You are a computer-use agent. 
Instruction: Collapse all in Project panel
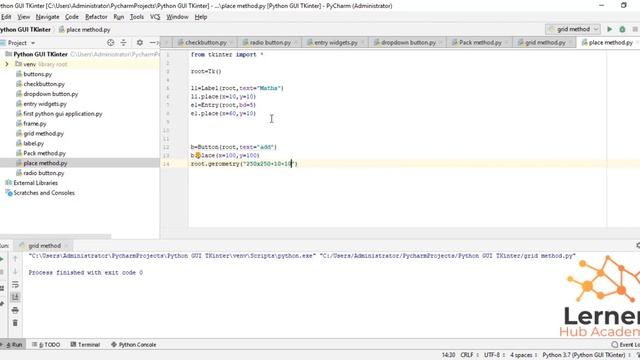click(x=123, y=42)
